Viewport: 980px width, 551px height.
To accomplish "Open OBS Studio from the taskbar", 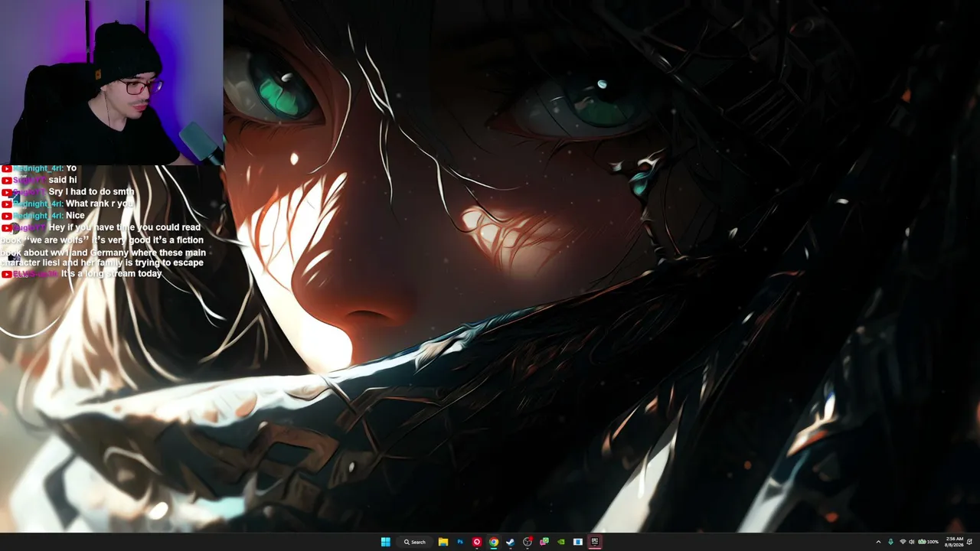I will point(528,542).
